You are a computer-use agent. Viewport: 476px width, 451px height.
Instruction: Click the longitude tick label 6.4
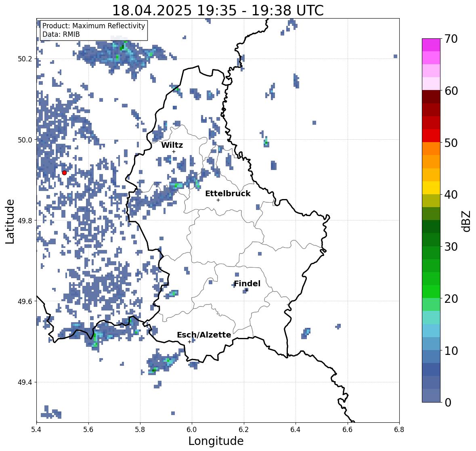(x=296, y=429)
